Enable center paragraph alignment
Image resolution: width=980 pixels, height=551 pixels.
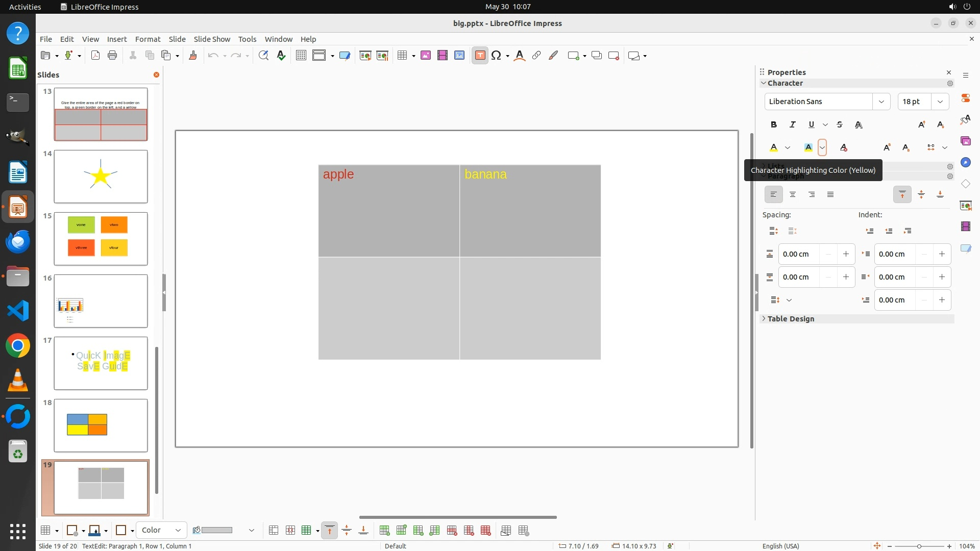click(x=793, y=194)
